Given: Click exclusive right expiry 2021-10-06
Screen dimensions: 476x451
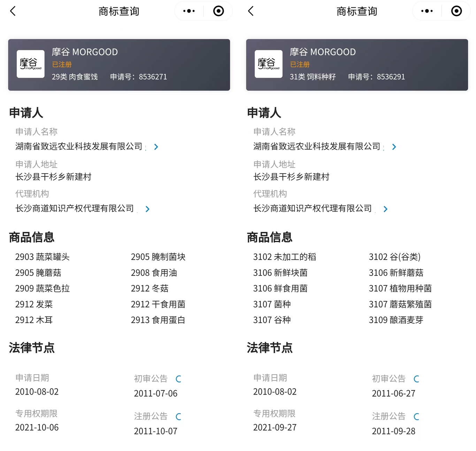Looking at the screenshot, I should 37,428.
